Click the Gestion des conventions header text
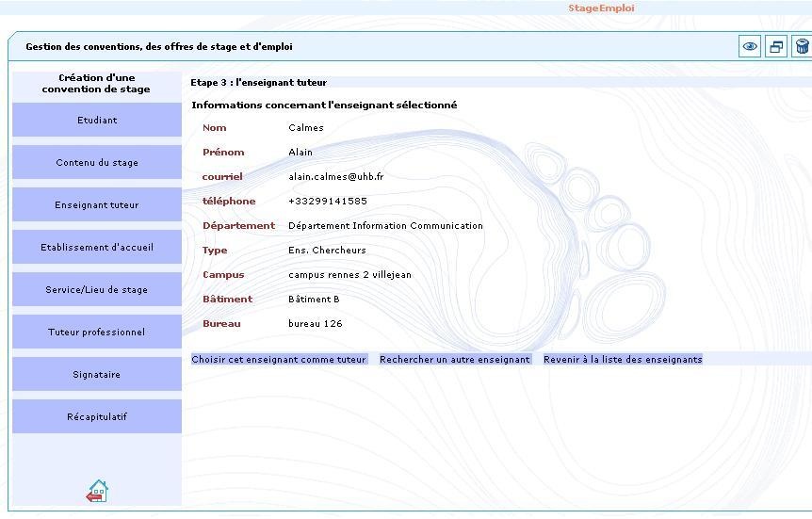The image size is (812, 519). pyautogui.click(x=159, y=47)
